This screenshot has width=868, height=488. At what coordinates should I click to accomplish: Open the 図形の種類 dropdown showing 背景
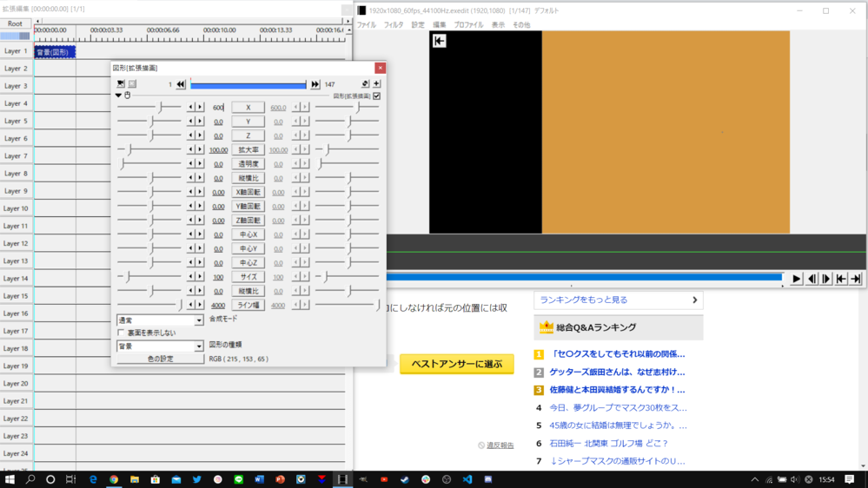(160, 346)
